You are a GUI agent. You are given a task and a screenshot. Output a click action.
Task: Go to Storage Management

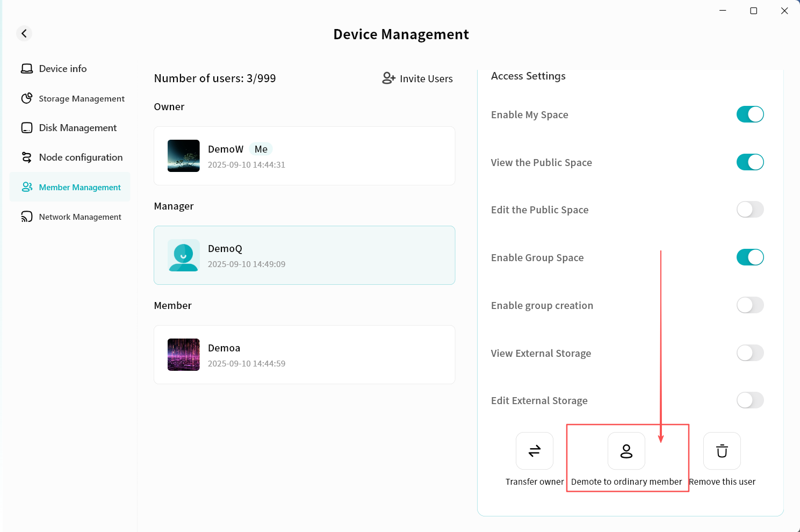(81, 99)
